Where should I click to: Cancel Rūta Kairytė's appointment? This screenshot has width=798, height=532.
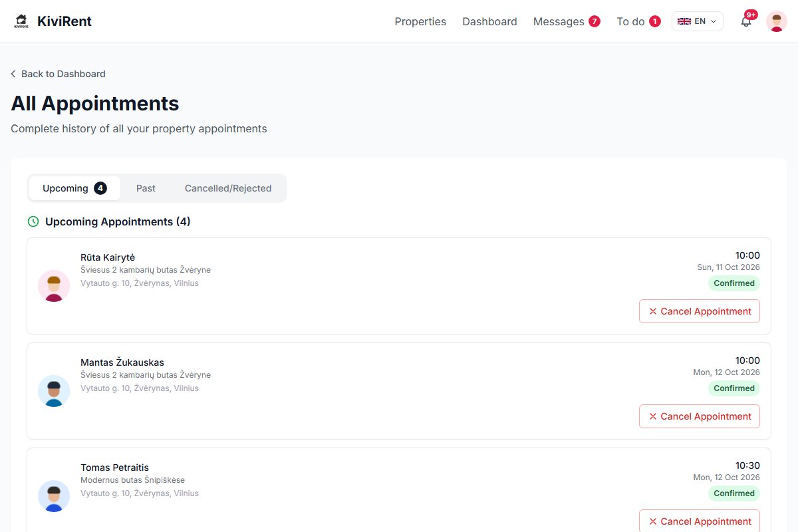700,311
